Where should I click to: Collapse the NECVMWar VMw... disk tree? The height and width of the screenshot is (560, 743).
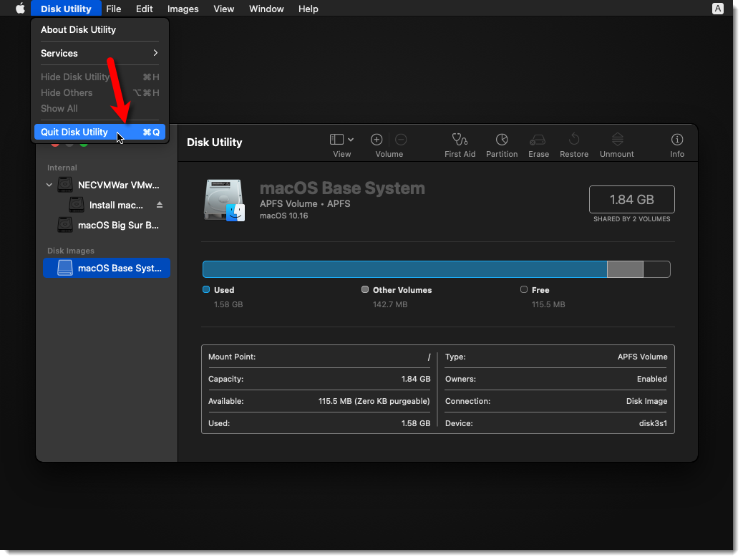tap(49, 185)
